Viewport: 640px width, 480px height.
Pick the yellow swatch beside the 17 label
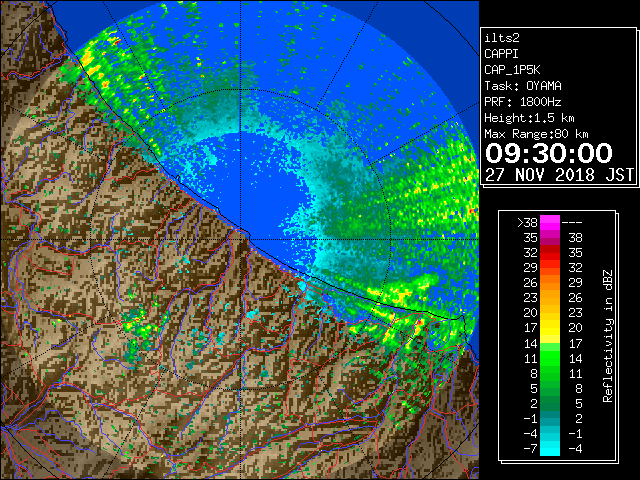[550, 328]
